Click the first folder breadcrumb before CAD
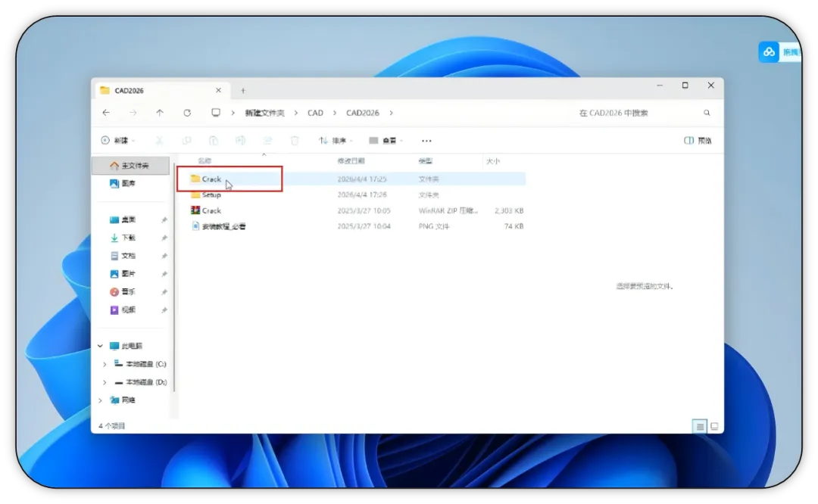Viewport: 818px width, 504px height. point(265,113)
